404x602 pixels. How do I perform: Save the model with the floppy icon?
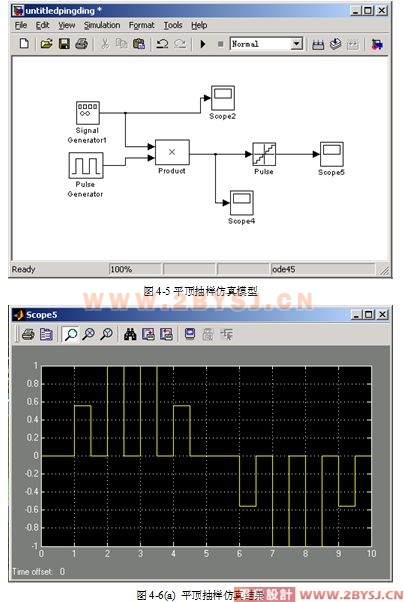click(64, 44)
